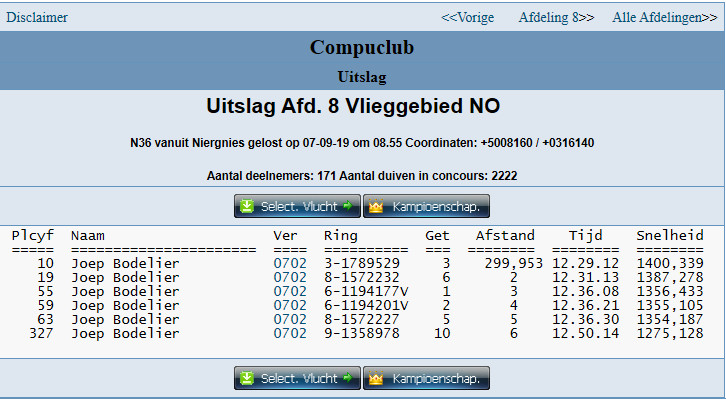The height and width of the screenshot is (399, 726).
Task: Click the Tijd column header
Action: coord(586,236)
